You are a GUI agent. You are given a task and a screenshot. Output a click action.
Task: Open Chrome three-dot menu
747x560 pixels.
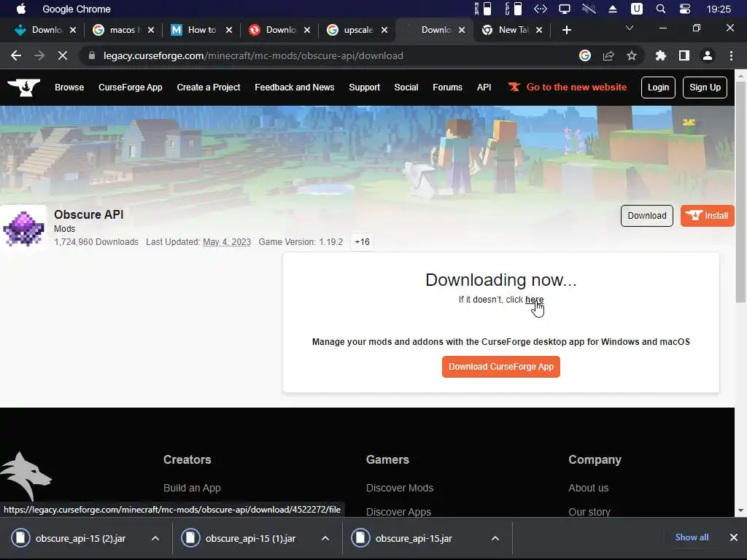tap(731, 55)
